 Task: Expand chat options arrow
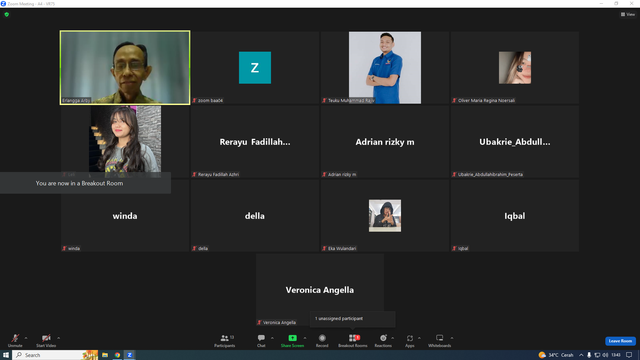(x=272, y=338)
